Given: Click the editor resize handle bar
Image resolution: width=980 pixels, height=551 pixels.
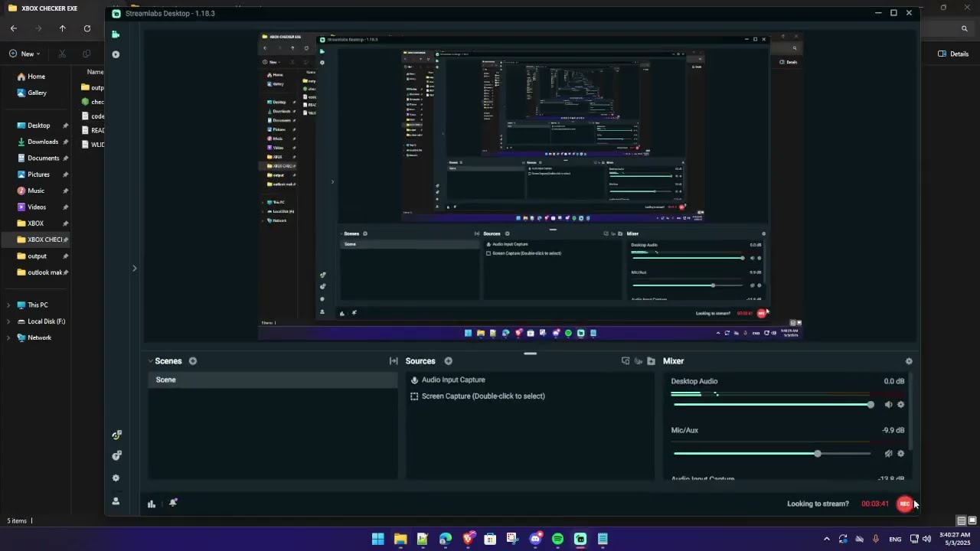Looking at the screenshot, I should coord(530,354).
